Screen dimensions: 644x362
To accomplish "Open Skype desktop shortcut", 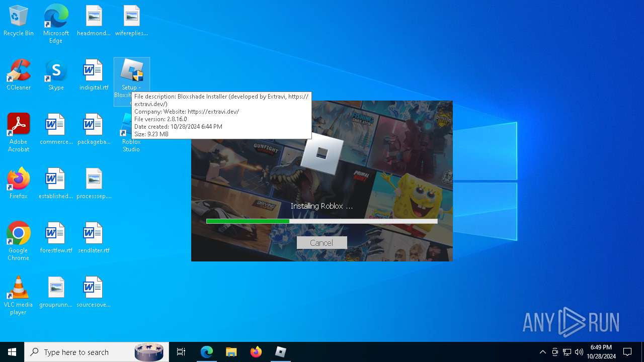I will point(56,75).
